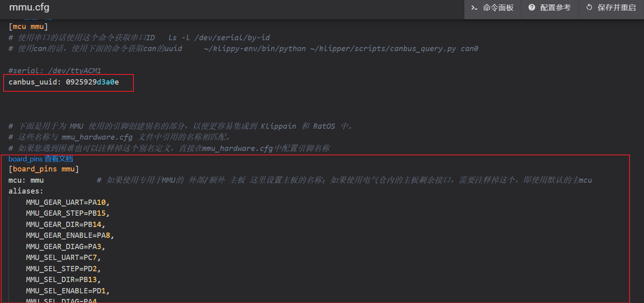Click the [mcu mmu] section line
The height and width of the screenshot is (303, 644).
28,27
